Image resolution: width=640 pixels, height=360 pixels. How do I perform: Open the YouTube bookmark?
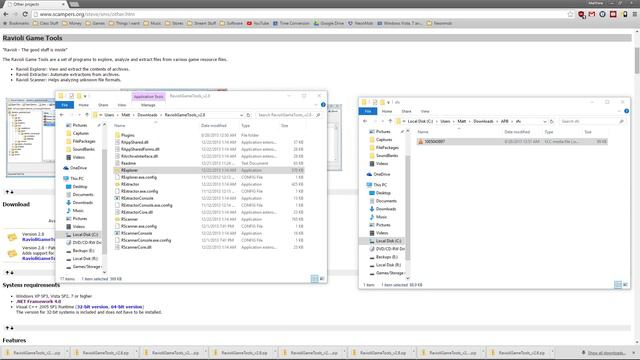pyautogui.click(x=258, y=23)
